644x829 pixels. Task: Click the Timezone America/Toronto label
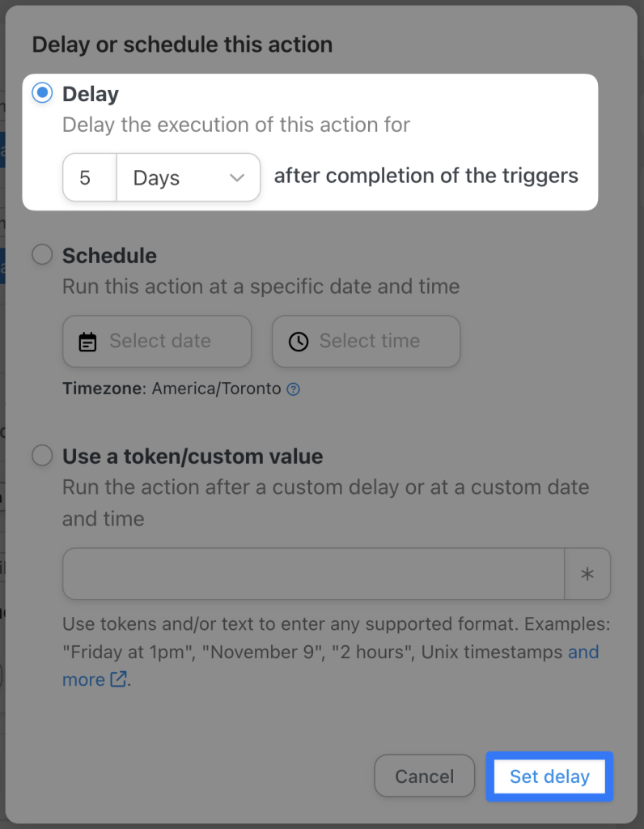point(161,389)
